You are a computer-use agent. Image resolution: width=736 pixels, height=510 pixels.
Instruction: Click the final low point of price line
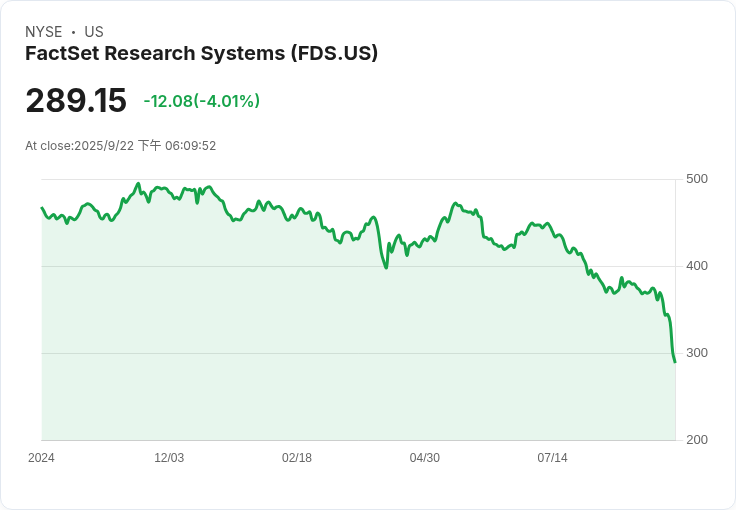(x=675, y=362)
